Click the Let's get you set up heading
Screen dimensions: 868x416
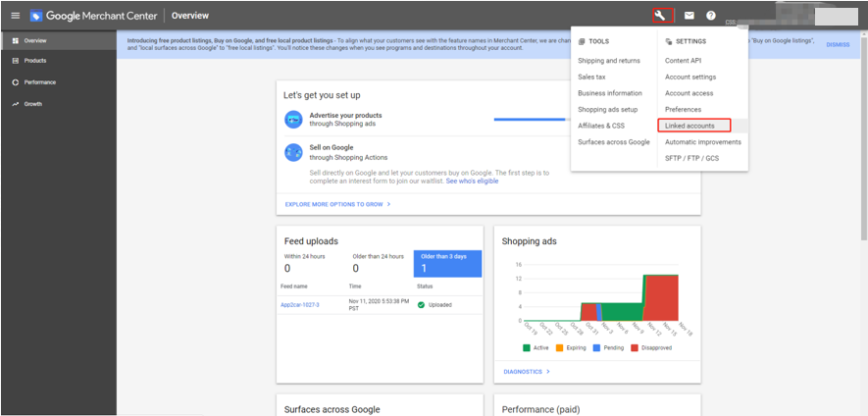(322, 95)
